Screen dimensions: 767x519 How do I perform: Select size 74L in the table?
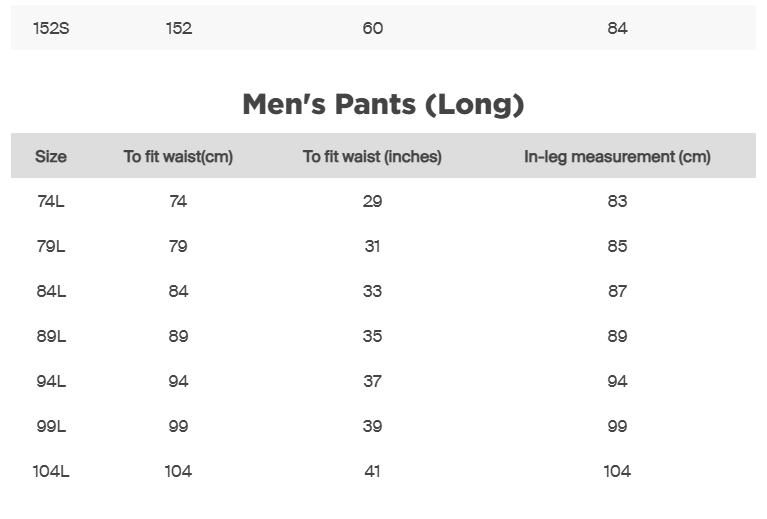click(x=51, y=202)
